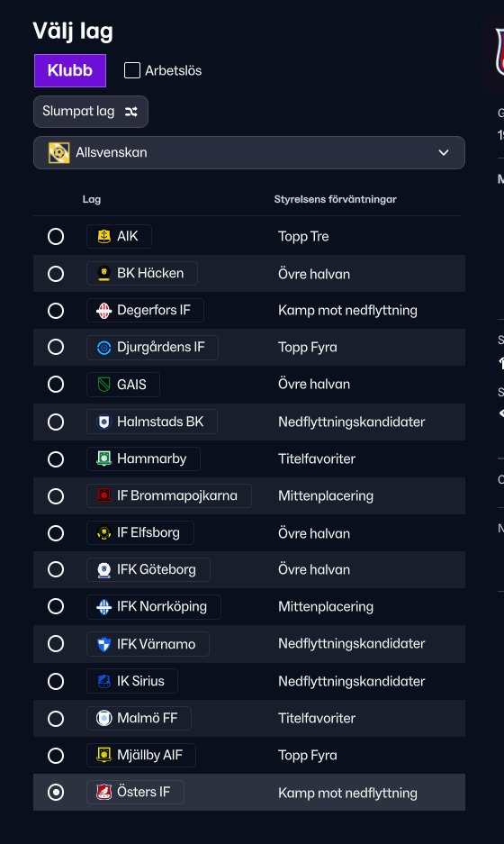Click Topp Fyra for Djurgårdens IF
504x844 pixels.
coord(308,348)
